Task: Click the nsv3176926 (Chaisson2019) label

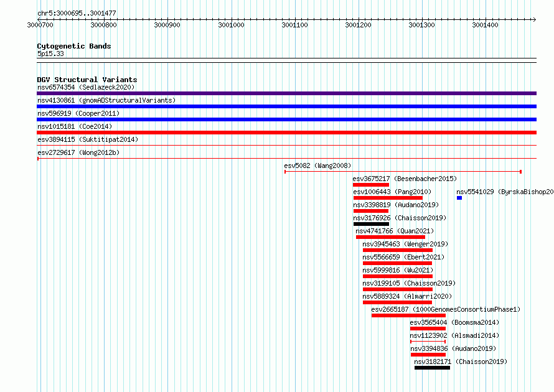Action: click(400, 218)
